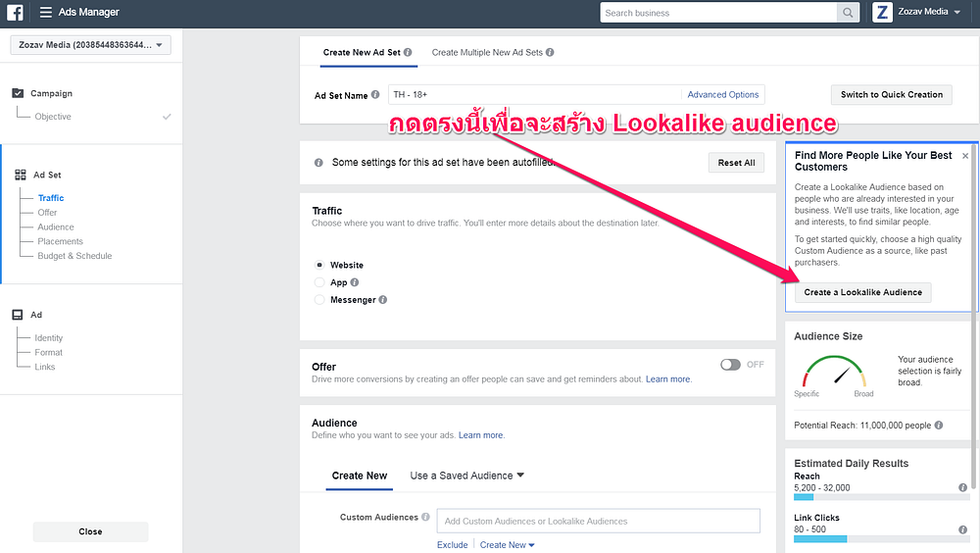
Task: Click the Link Clicks estimate bar
Action: click(881, 538)
